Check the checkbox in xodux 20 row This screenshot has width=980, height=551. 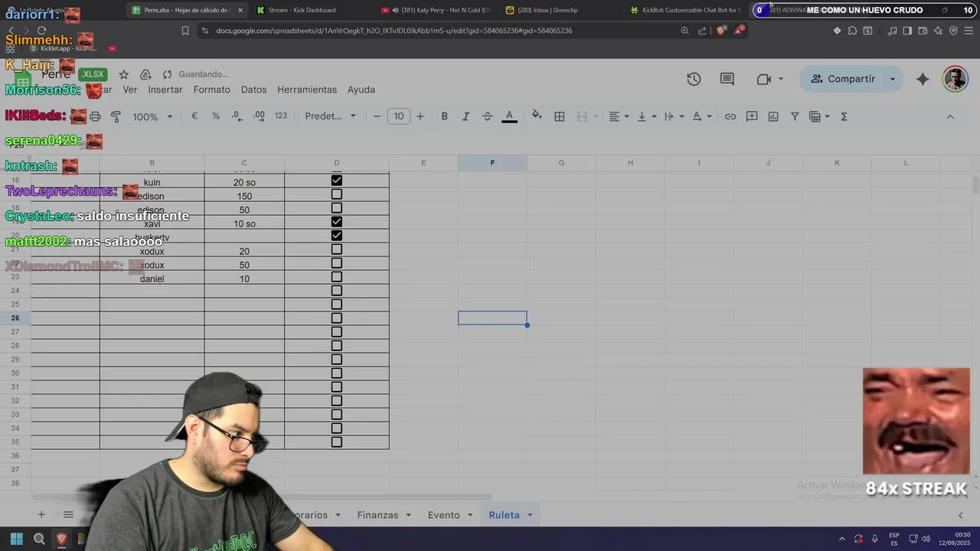click(x=337, y=249)
